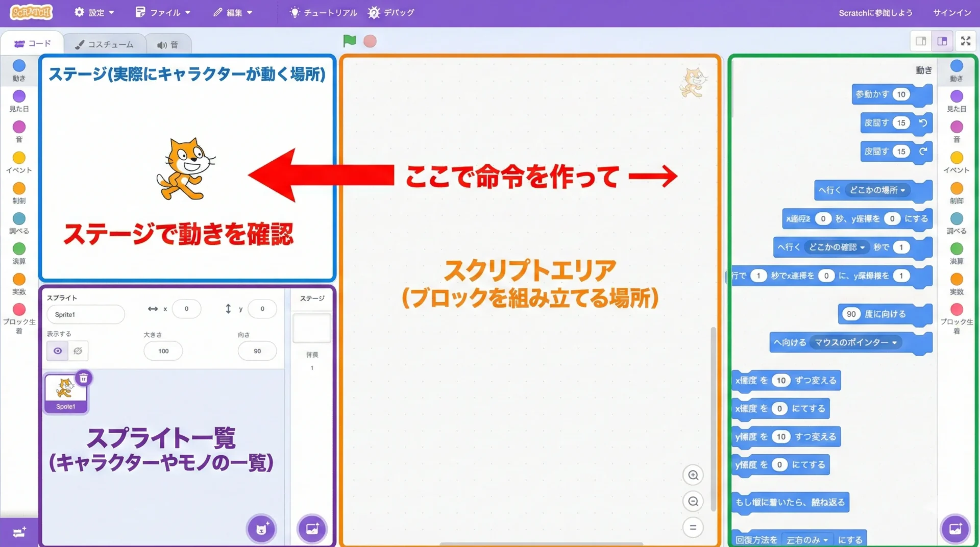980x547 pixels.
Task: Select the purple 見た目 category circle
Action: (x=19, y=96)
